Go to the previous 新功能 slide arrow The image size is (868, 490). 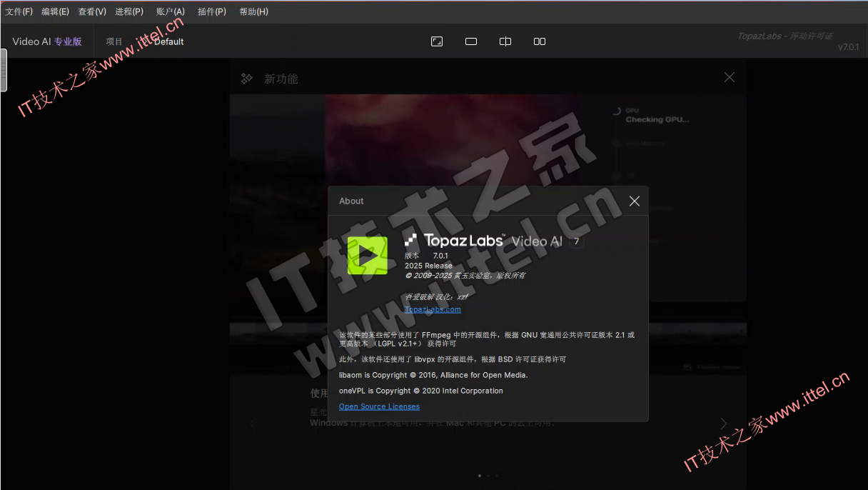click(253, 423)
